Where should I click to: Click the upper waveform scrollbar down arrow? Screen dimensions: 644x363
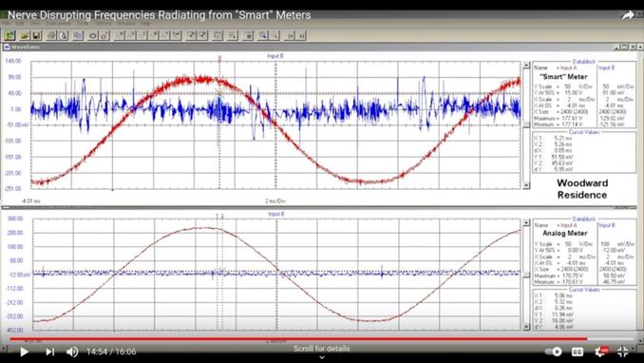click(x=526, y=185)
